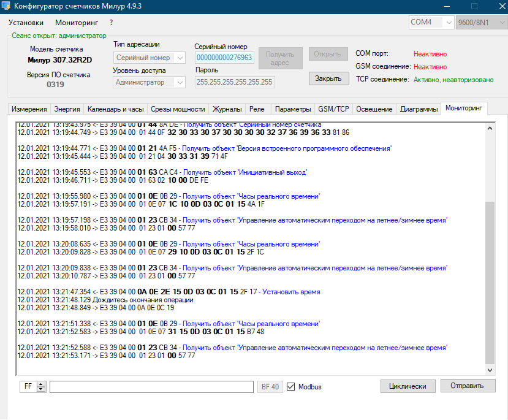
Task: Click the 'Установить время' log entry text
Action: 291,292
